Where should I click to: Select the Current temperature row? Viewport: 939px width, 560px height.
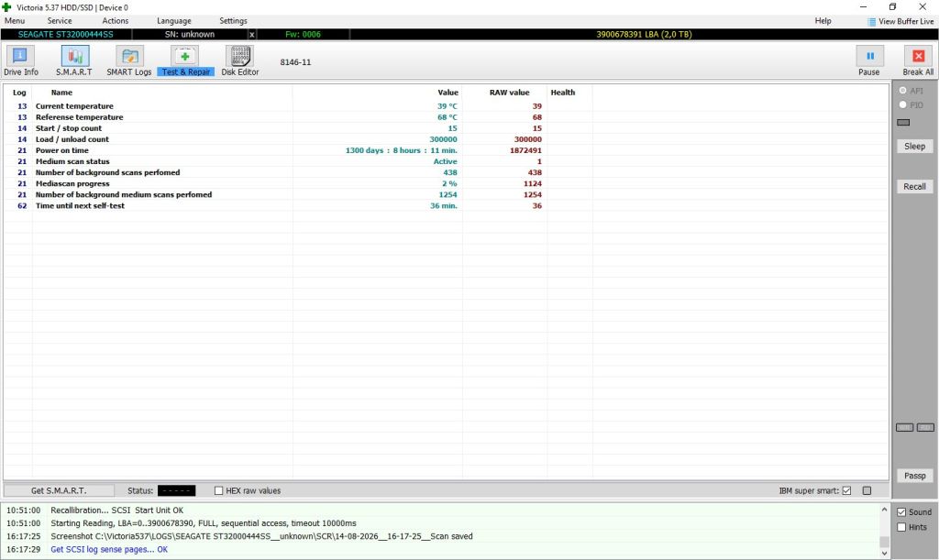coord(446,106)
